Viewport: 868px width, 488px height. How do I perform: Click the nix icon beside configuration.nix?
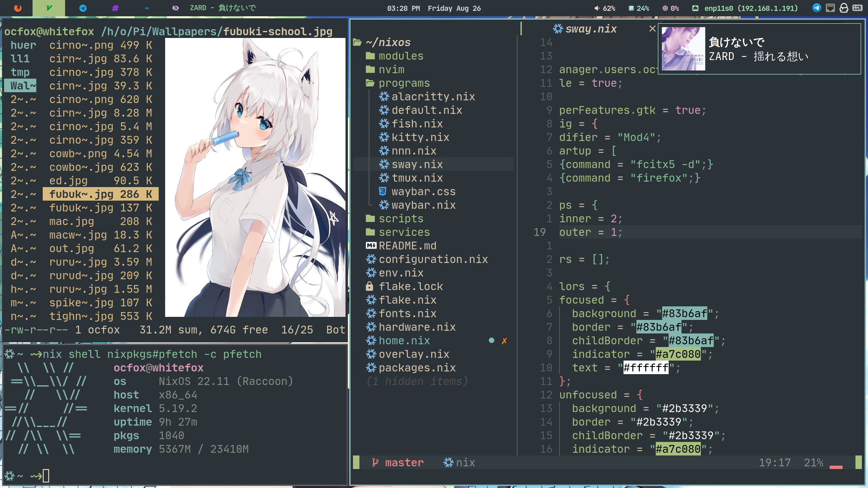(371, 259)
